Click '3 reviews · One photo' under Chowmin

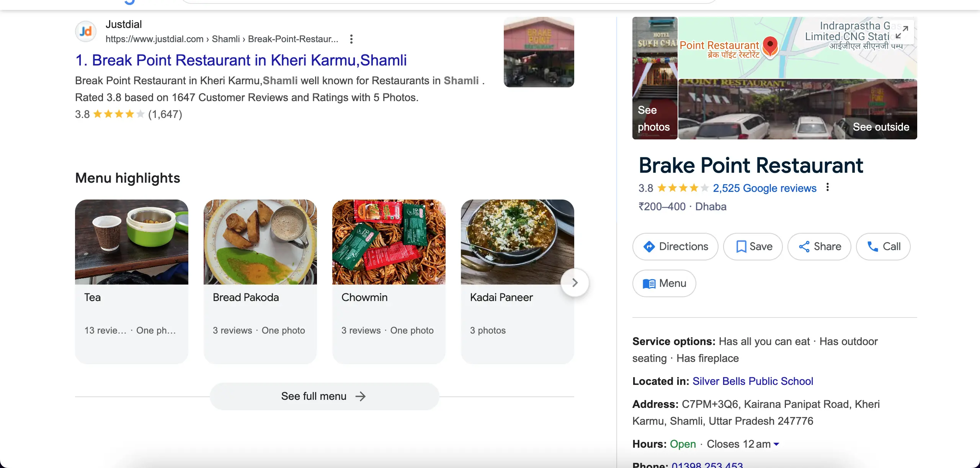pyautogui.click(x=387, y=331)
